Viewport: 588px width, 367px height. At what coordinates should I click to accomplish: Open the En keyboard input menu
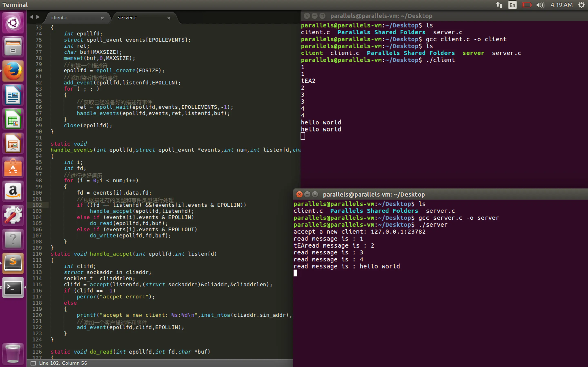(512, 5)
